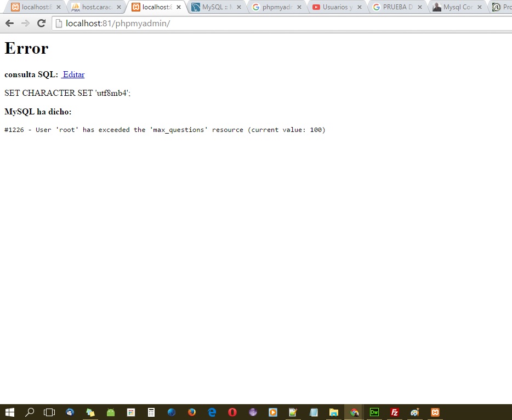512x420 pixels.
Task: Open Windows taskbar search
Action: point(30,412)
